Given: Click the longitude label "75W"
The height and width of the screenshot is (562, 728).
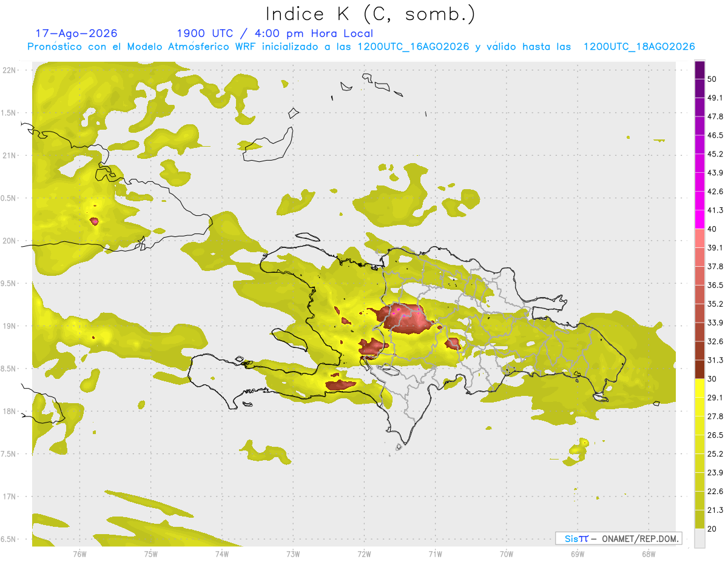Looking at the screenshot, I should pos(150,554).
